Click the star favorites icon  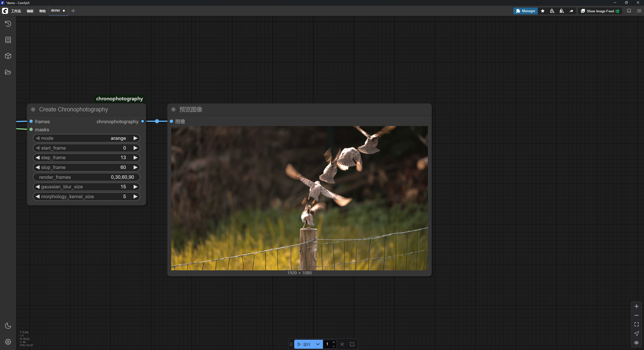tap(543, 11)
